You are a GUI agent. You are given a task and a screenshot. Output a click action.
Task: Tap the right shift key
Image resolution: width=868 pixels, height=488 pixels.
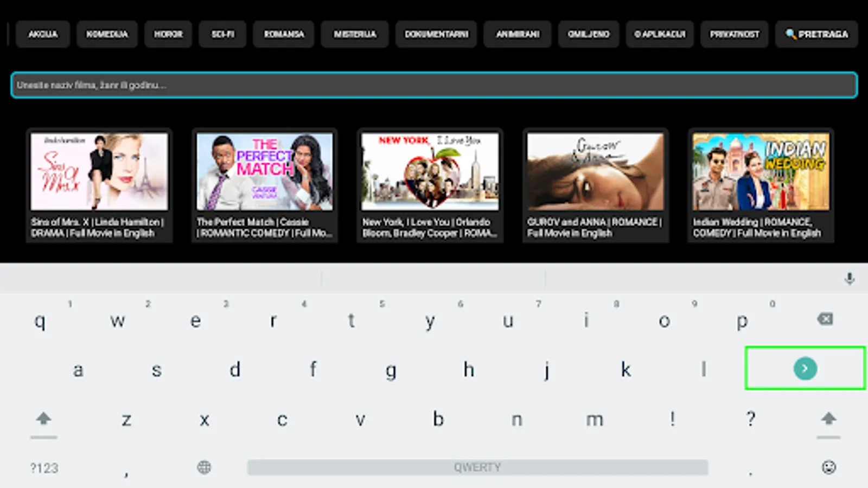[x=828, y=419]
